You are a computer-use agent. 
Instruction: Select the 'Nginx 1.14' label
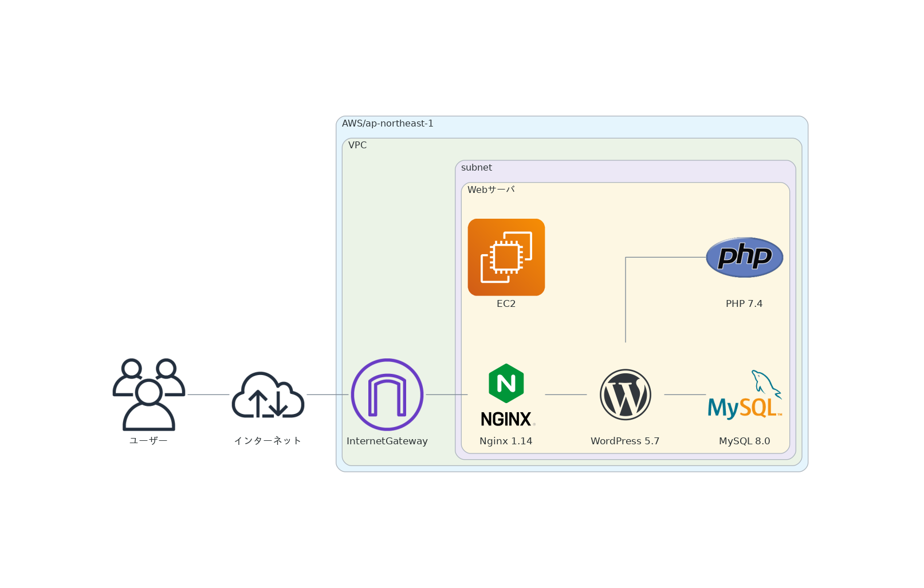click(x=506, y=441)
